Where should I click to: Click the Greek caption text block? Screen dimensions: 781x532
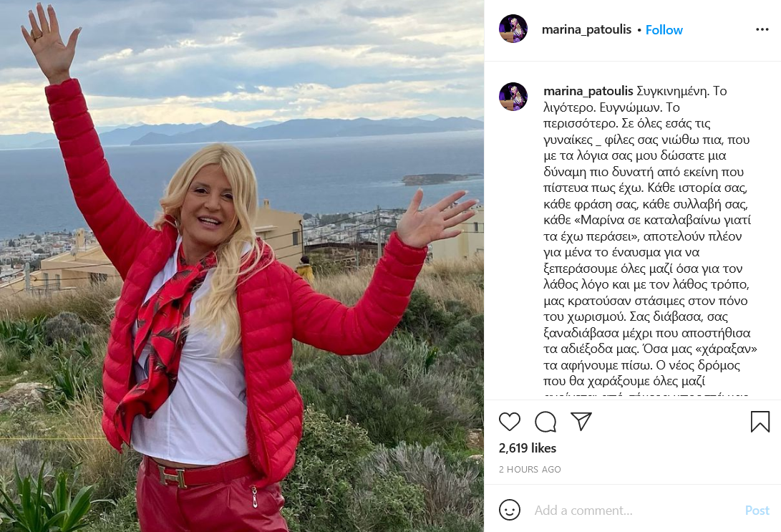[x=650, y=241]
